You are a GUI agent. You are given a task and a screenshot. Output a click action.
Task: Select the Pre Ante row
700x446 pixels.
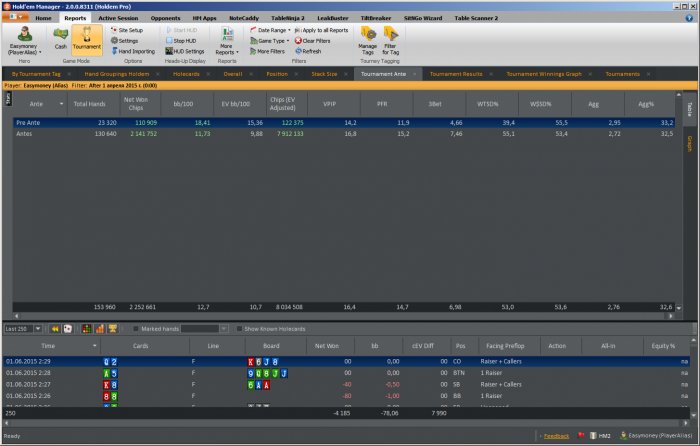(344, 122)
